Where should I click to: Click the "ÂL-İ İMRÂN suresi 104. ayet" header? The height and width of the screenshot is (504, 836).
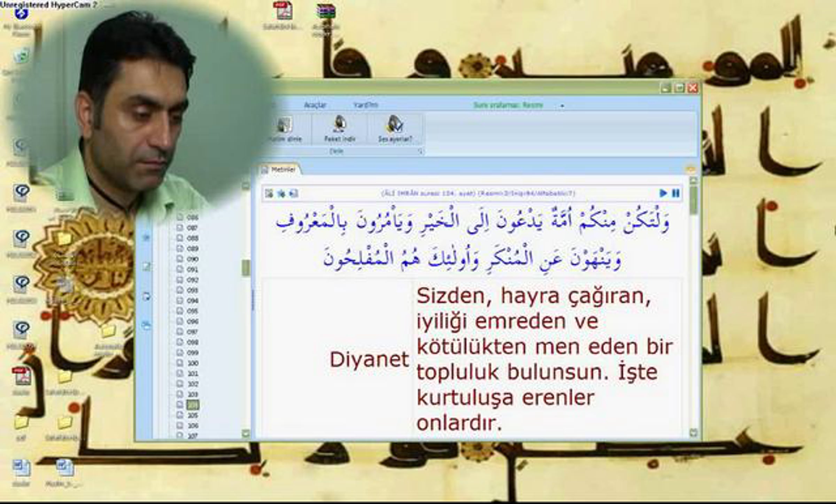[478, 193]
